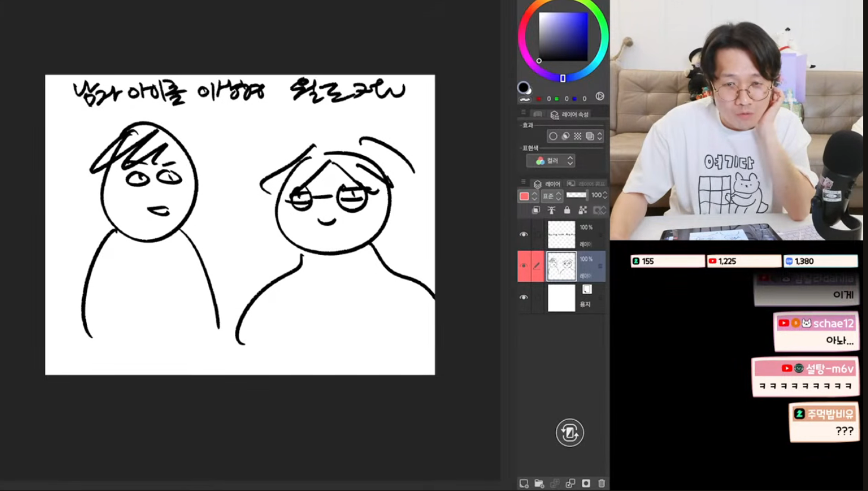Screen dimensions: 868x491
Task: Select the transparent color wavy swatch
Action: point(524,99)
